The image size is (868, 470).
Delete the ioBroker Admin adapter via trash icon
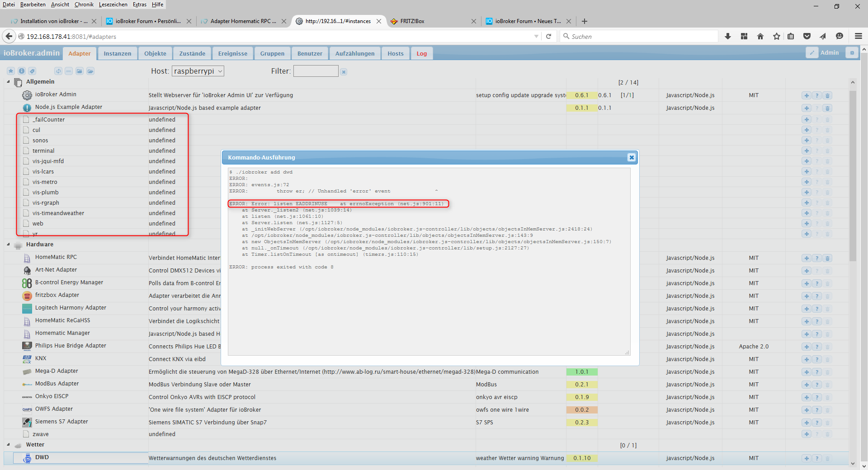[x=827, y=95]
